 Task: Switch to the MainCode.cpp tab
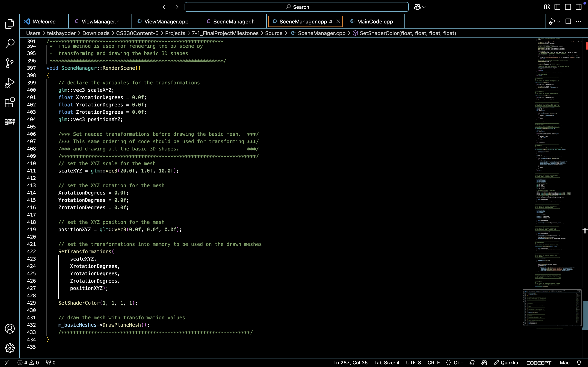pos(375,22)
